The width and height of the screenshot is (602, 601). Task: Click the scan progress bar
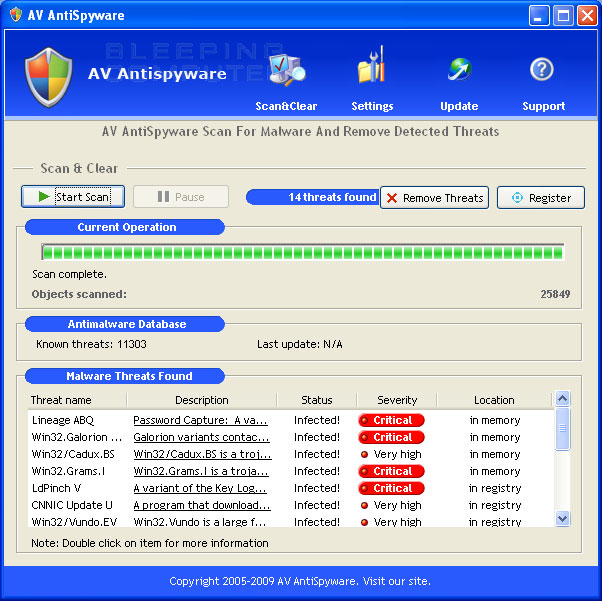point(303,252)
